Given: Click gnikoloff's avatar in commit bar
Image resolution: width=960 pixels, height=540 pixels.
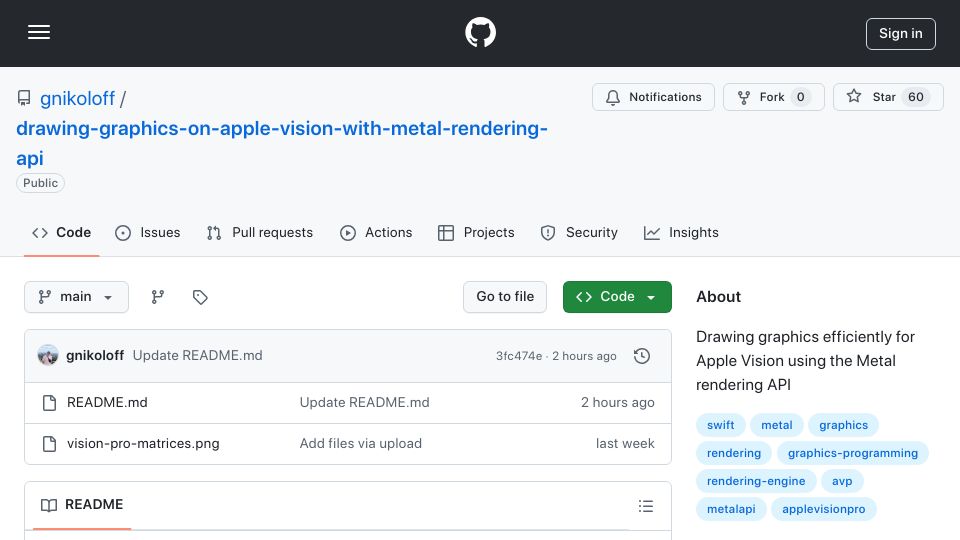Looking at the screenshot, I should [48, 355].
